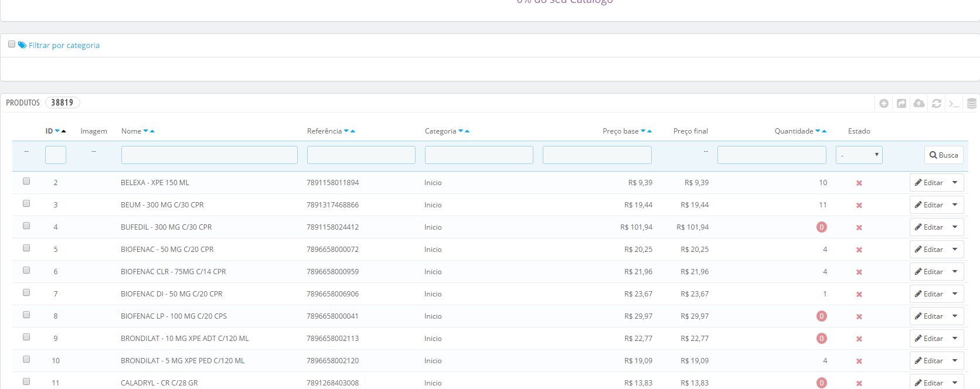The height and width of the screenshot is (389, 980).
Task: Select checkbox for product ID 10 BRONDILAT
Action: coord(26,359)
